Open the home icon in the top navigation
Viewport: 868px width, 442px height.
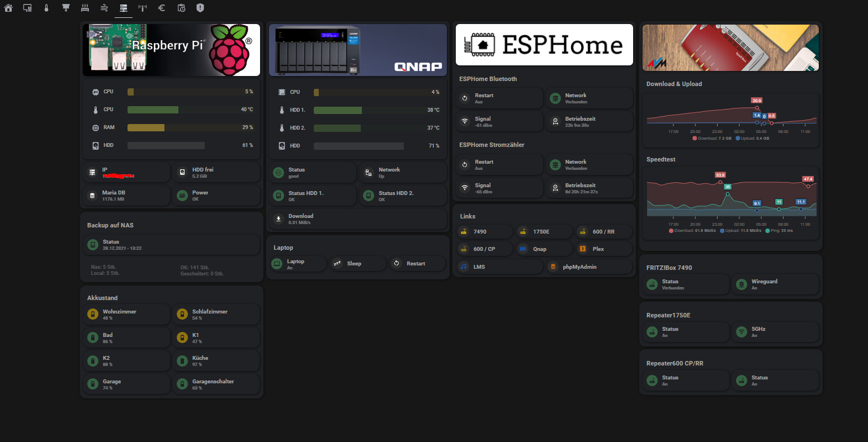8,8
